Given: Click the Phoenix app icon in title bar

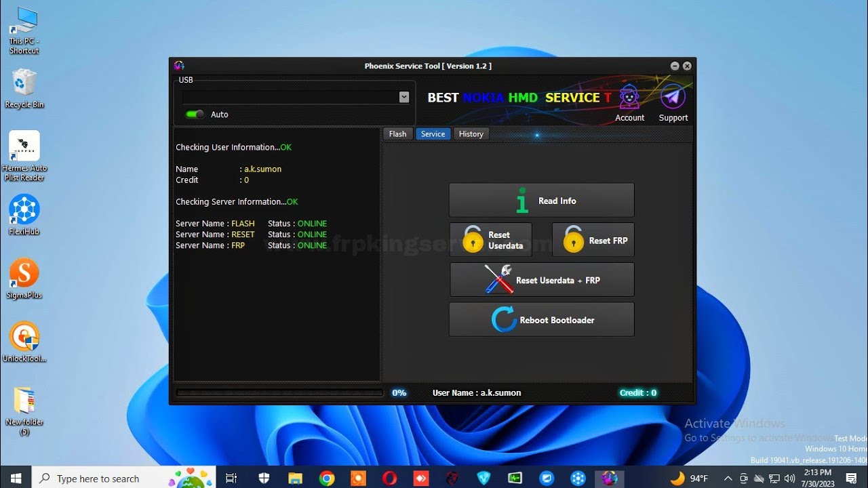Looking at the screenshot, I should [179, 66].
